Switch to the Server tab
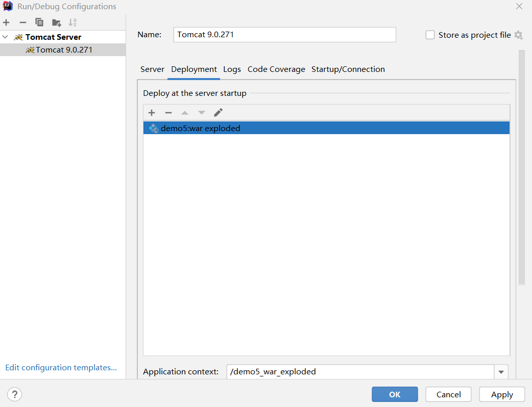Image resolution: width=532 pixels, height=407 pixels. pos(152,69)
